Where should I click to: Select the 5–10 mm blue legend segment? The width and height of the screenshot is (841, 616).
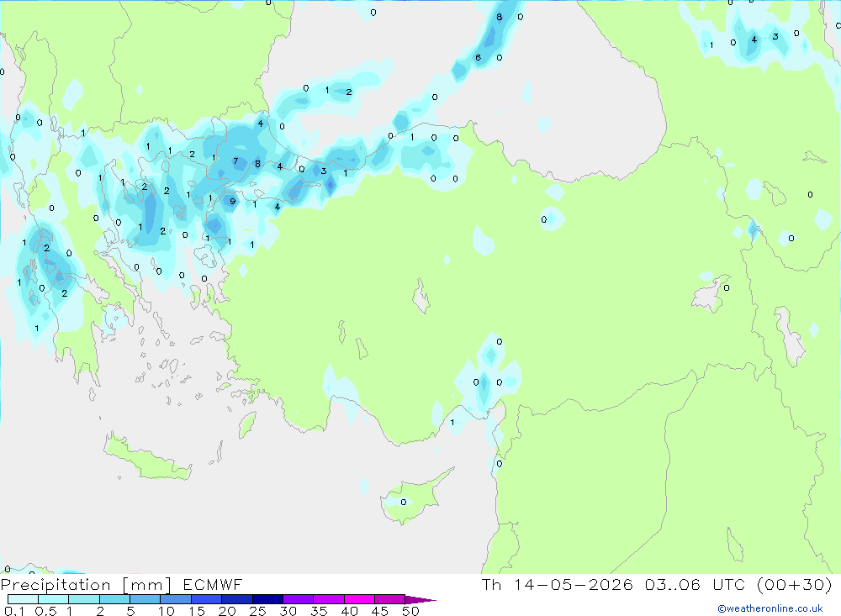(145, 599)
